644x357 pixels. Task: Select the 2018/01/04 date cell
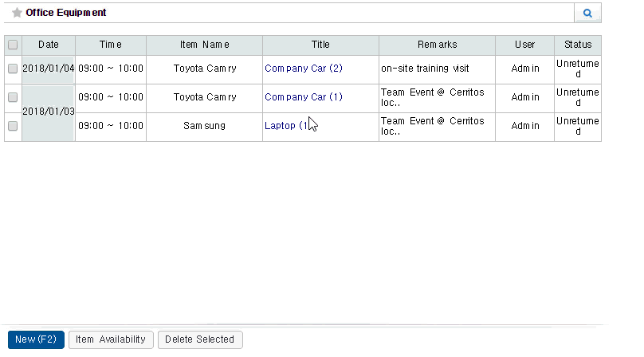pyautogui.click(x=49, y=69)
